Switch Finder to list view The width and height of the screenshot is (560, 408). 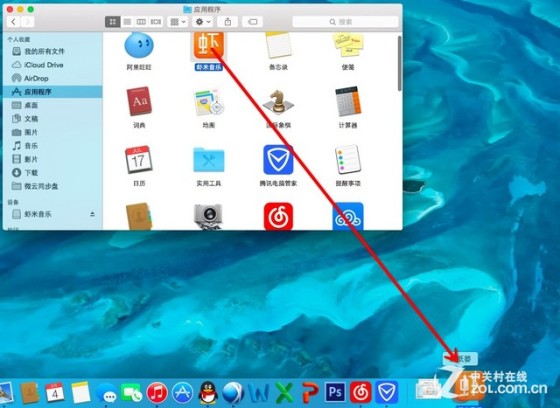click(x=127, y=22)
